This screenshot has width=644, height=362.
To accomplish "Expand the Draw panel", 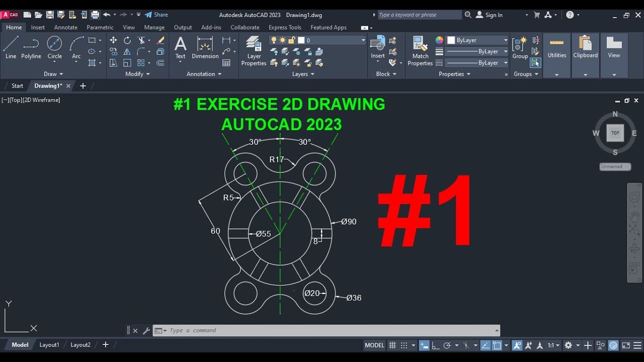I will [x=53, y=74].
